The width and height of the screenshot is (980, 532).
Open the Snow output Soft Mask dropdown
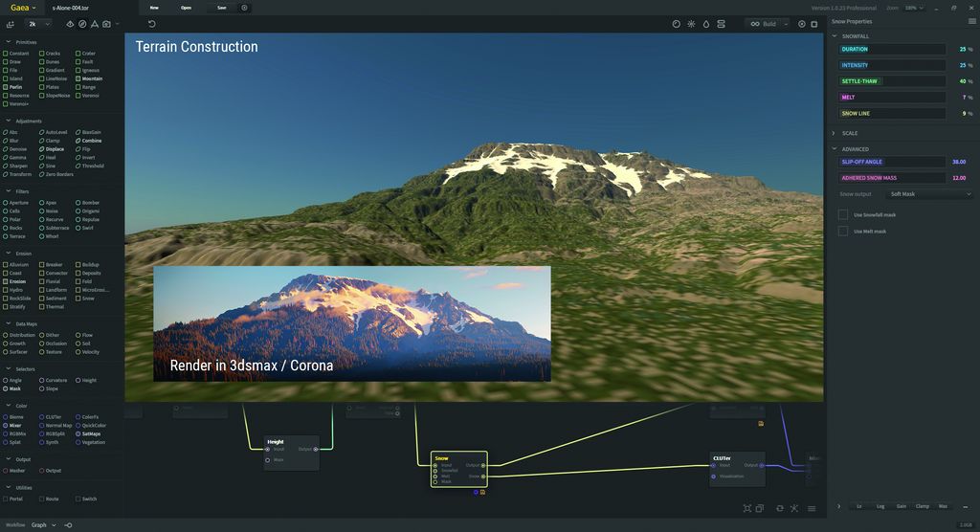coord(929,194)
